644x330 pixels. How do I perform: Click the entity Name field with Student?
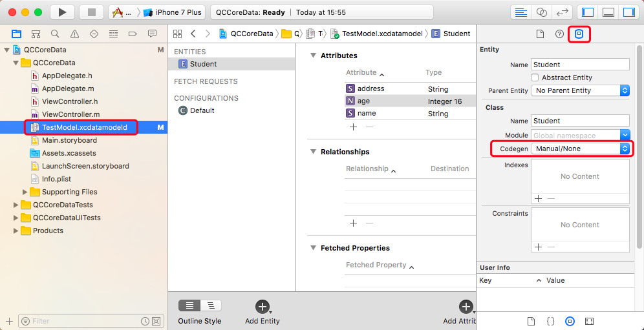tap(579, 65)
